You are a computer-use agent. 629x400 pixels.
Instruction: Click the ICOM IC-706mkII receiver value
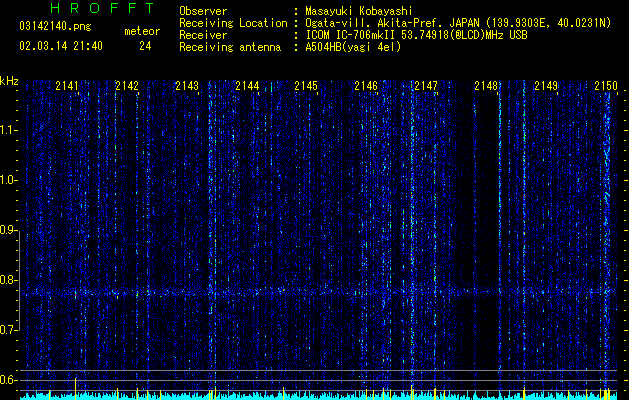pyautogui.click(x=416, y=35)
